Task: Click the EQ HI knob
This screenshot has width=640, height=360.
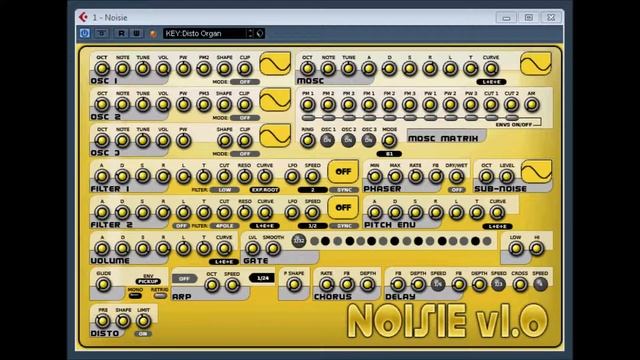Action: (536, 248)
